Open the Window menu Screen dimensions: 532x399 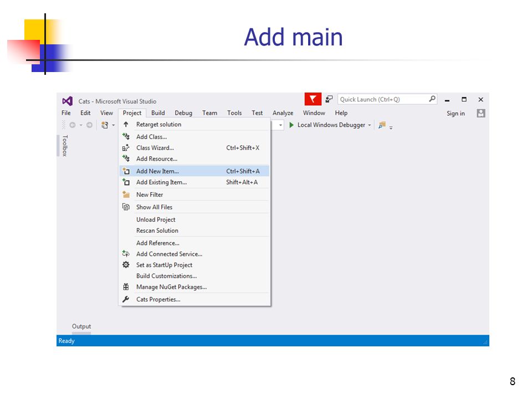pos(314,113)
